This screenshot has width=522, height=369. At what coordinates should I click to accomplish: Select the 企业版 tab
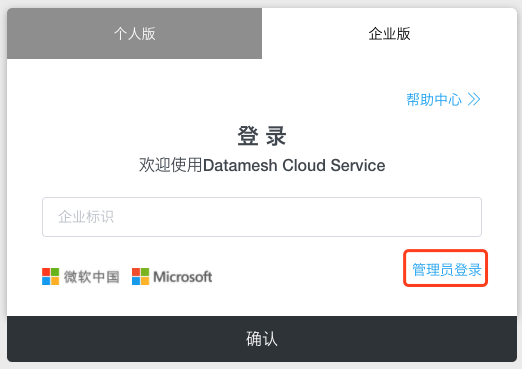click(389, 34)
